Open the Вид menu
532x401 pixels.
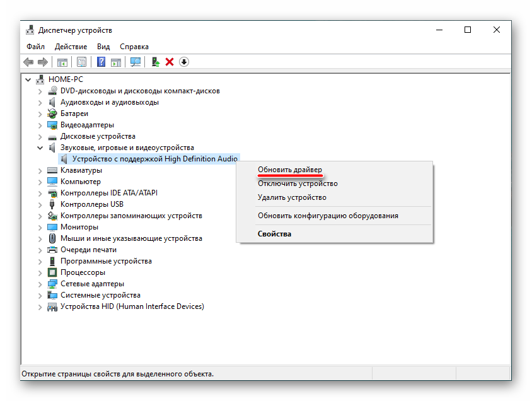click(x=103, y=47)
